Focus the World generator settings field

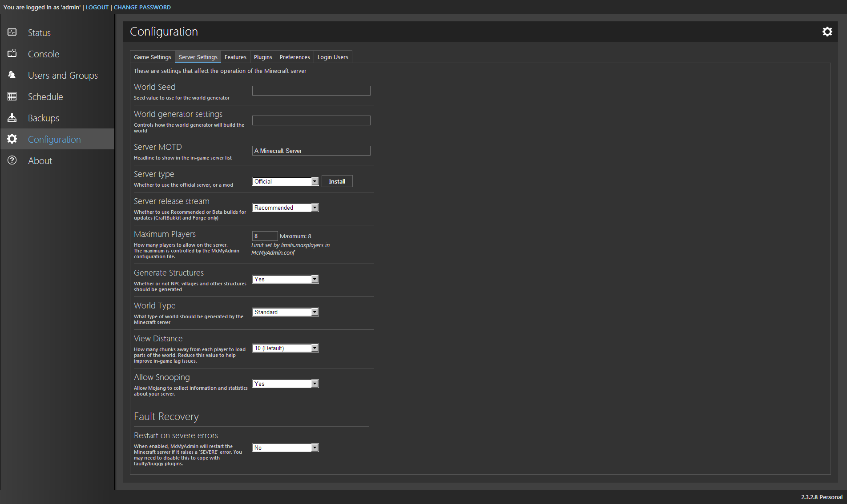point(311,120)
